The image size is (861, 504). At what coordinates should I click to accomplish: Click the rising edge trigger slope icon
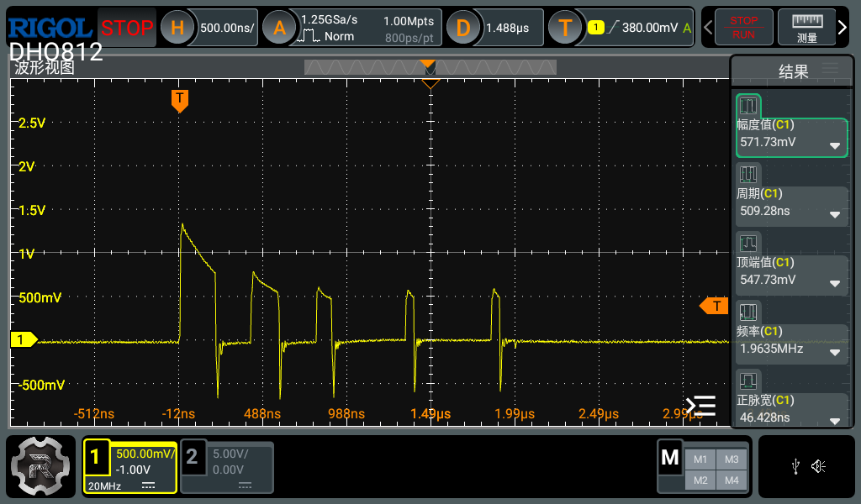(613, 27)
